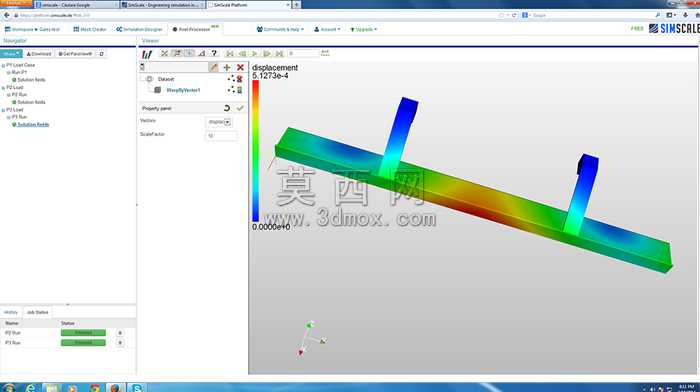Switch to the History tab
The width and height of the screenshot is (700, 392).
click(11, 312)
